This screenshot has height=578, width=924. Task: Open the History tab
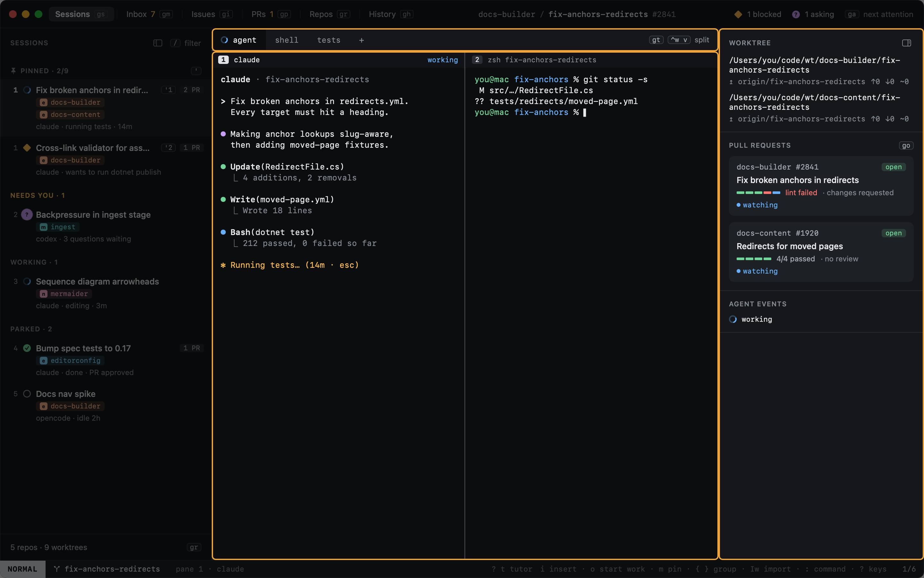click(391, 14)
